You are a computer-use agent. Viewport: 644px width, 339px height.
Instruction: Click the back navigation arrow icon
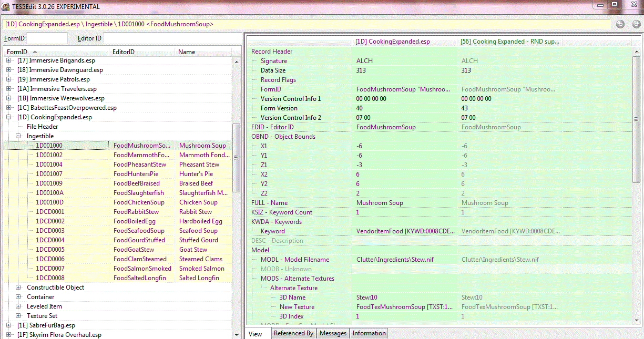620,24
